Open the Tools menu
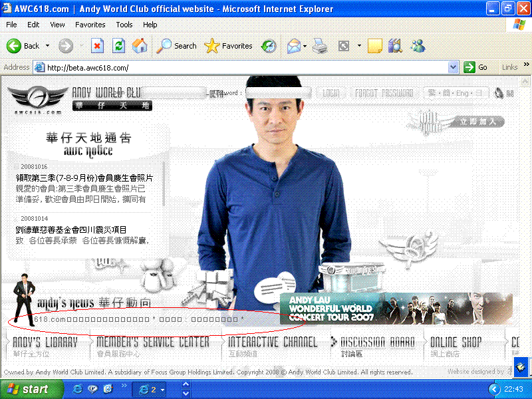This screenshot has width=532, height=399. pos(124,25)
